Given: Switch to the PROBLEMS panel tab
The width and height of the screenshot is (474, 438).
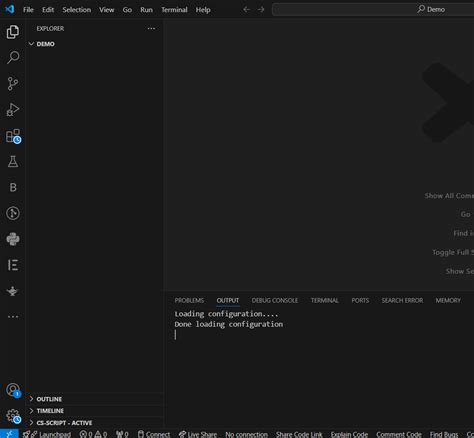Looking at the screenshot, I should point(189,300).
